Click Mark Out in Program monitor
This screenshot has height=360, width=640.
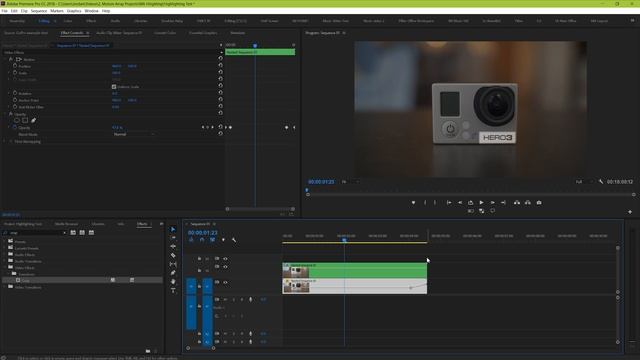point(435,202)
